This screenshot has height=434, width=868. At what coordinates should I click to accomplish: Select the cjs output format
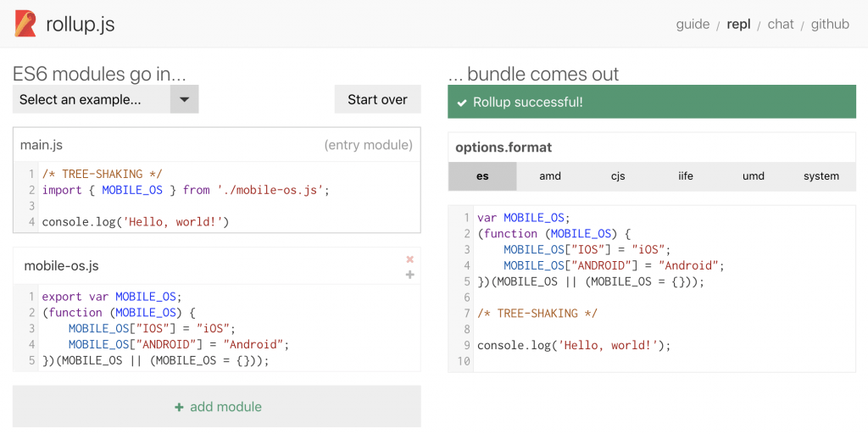pos(618,176)
